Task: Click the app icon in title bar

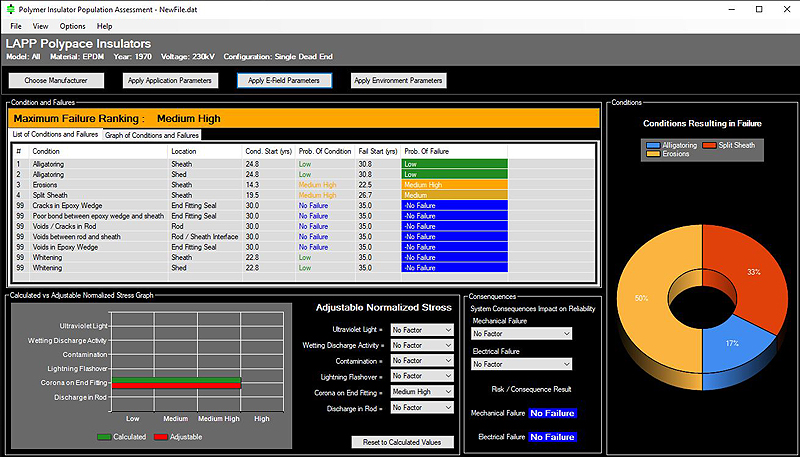Action: (9, 8)
